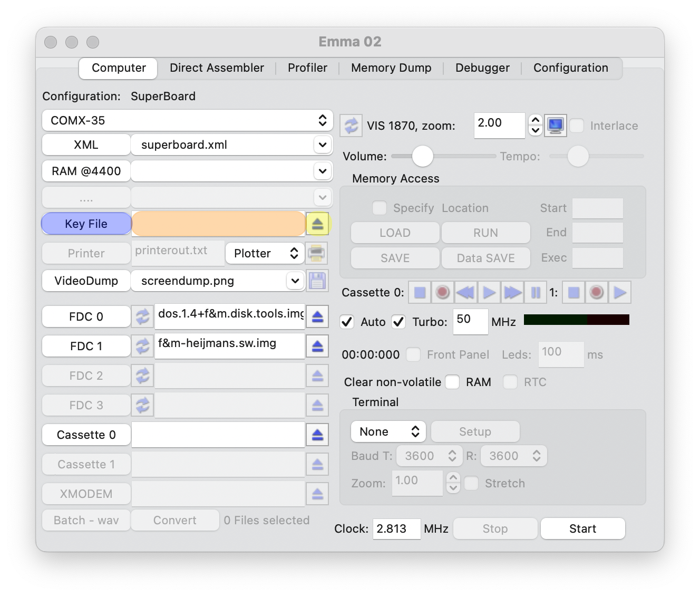Toggle the Front Panel checkbox

coord(413,354)
